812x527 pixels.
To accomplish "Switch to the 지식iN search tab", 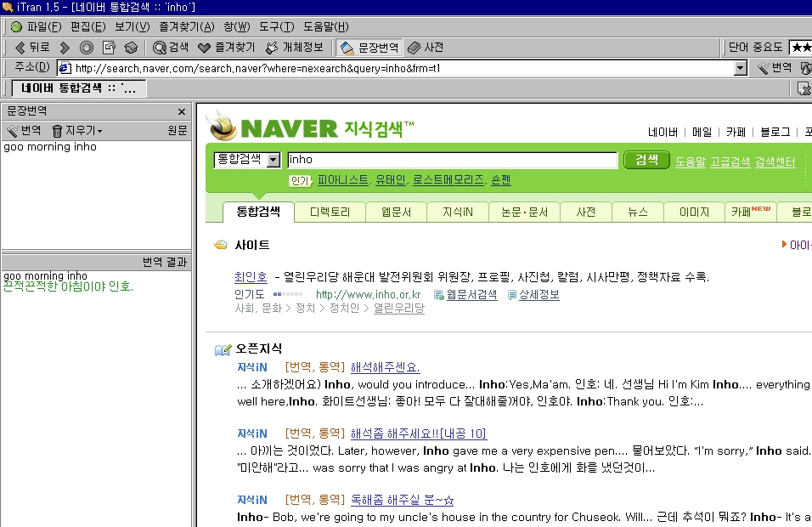I will tap(458, 212).
